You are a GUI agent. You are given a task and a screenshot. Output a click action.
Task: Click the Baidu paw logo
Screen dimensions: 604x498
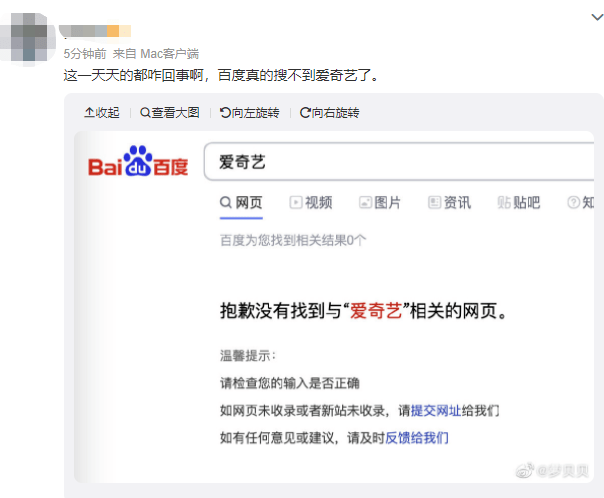(138, 161)
